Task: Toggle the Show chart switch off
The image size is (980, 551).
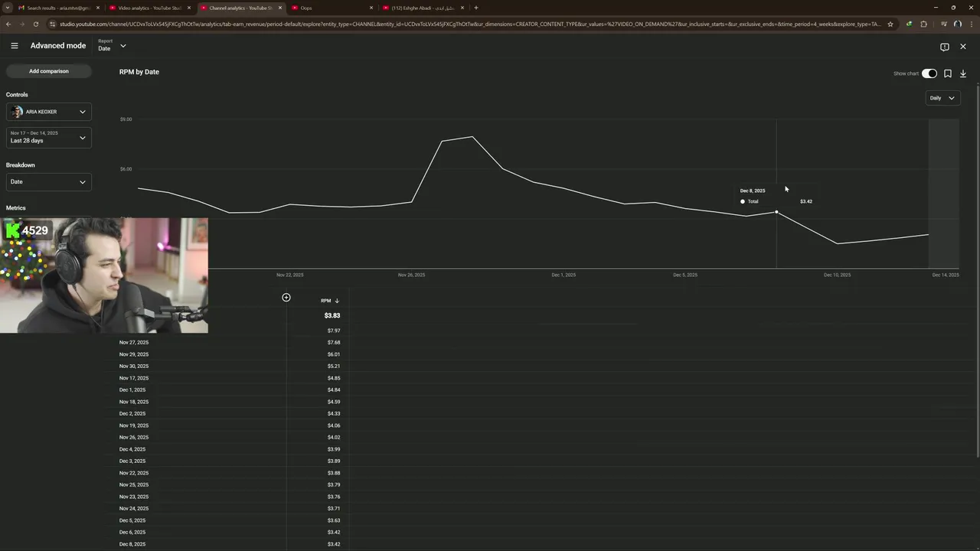Action: pyautogui.click(x=929, y=73)
